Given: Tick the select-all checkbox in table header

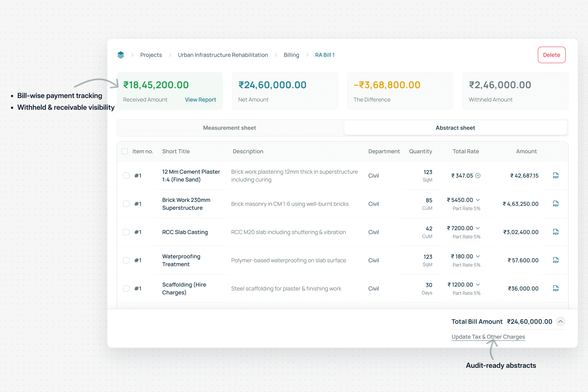Looking at the screenshot, I should [124, 151].
